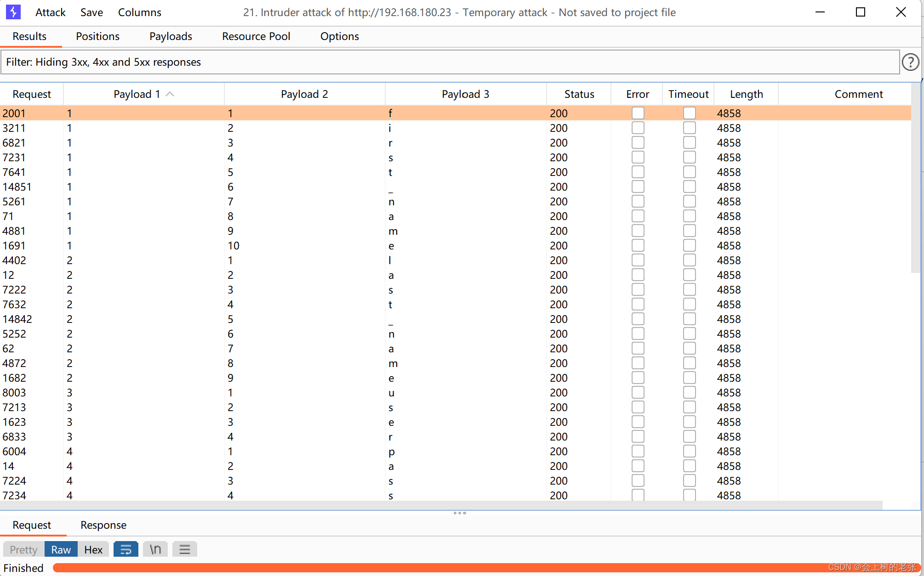This screenshot has width=924, height=576.
Task: Select request 7213 row
Action: tap(456, 407)
